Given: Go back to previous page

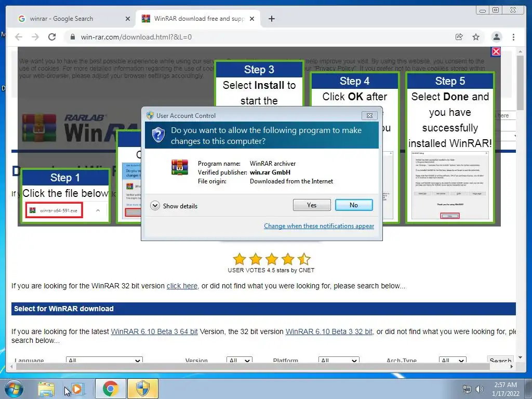Looking at the screenshot, I should click(x=19, y=37).
